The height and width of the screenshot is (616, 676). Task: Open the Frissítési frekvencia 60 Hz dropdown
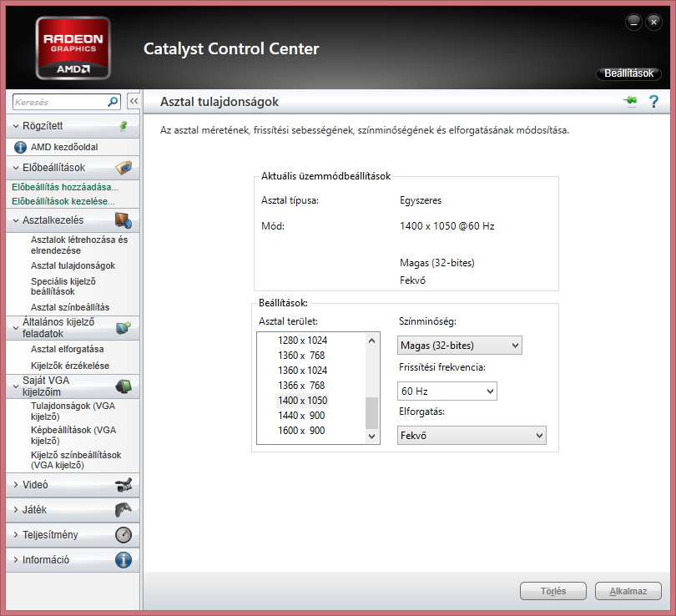pos(447,391)
